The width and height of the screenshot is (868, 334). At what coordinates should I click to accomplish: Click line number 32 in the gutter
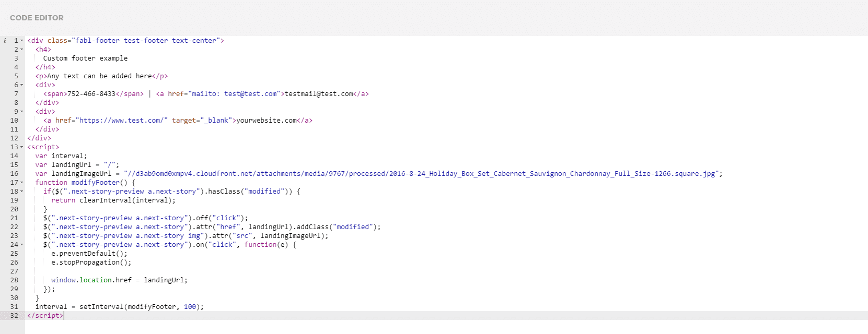(x=14, y=316)
